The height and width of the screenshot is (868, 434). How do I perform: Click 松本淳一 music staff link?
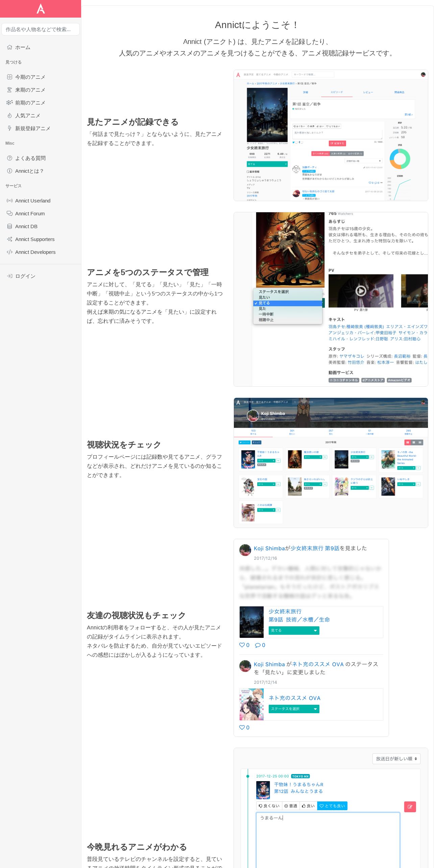386,362
